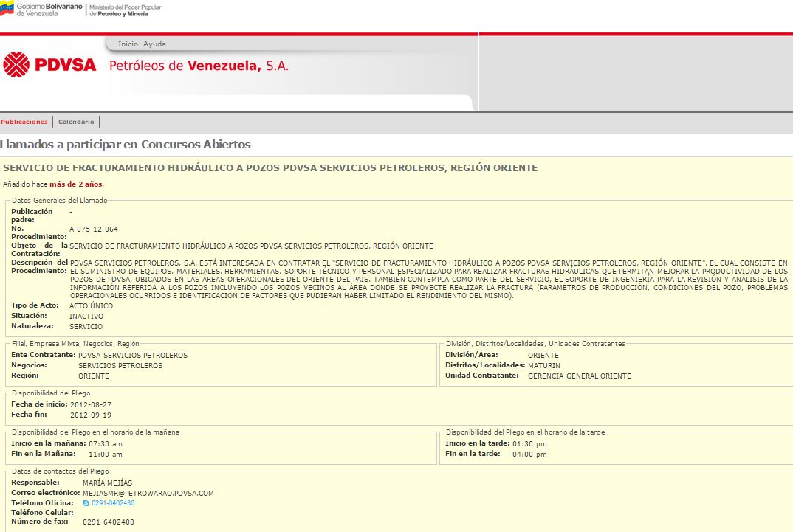Click the Venezuelan flag government logo
793x532 pixels.
pos(7,9)
